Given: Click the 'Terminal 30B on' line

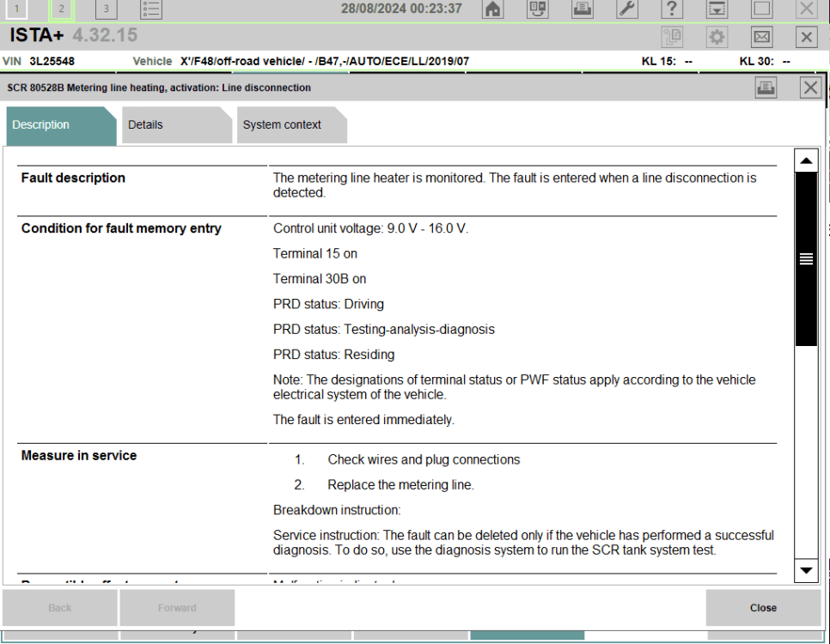Looking at the screenshot, I should click(320, 279).
